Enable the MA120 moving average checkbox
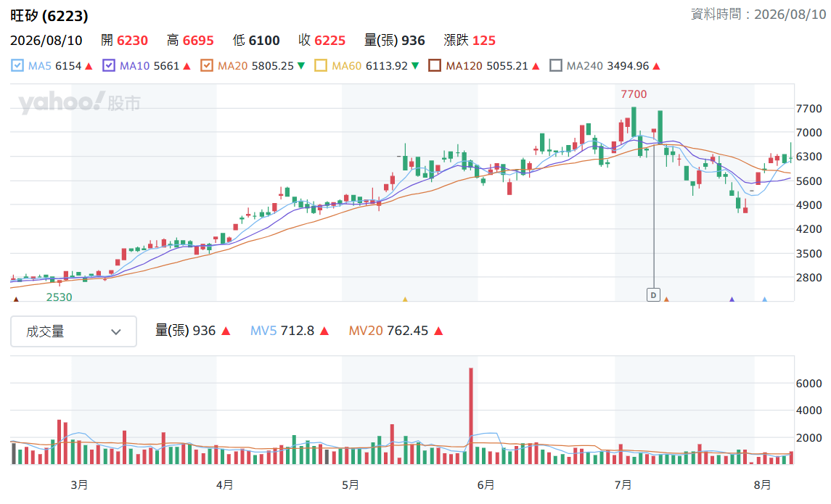 coord(435,66)
